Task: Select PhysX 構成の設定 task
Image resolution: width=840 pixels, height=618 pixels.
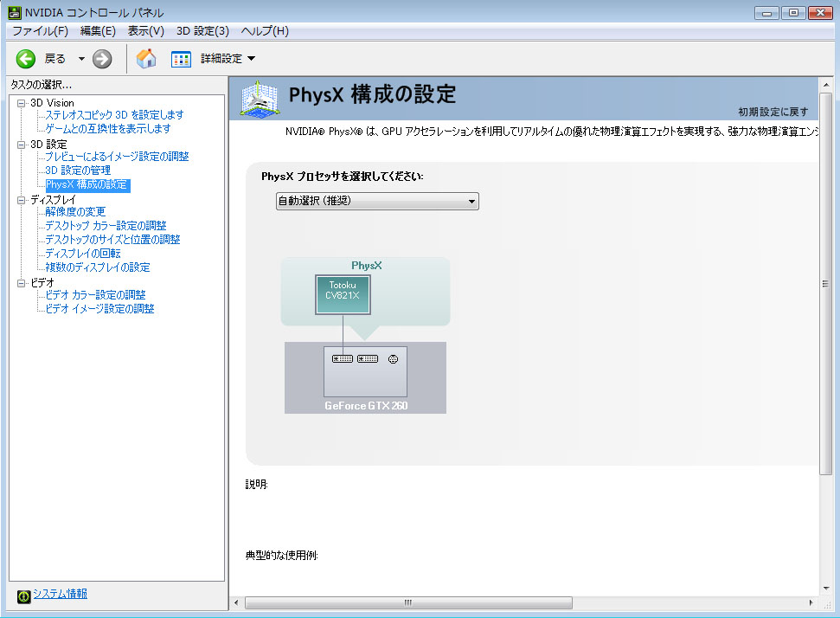Action: [x=87, y=185]
